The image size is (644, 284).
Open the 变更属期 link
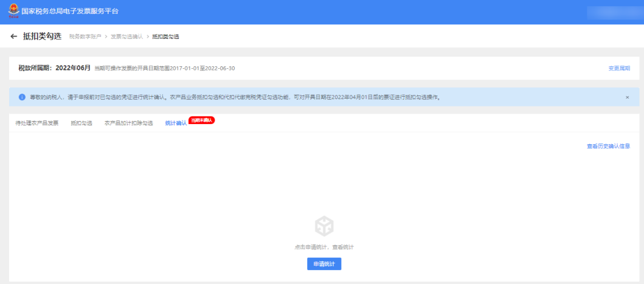619,68
